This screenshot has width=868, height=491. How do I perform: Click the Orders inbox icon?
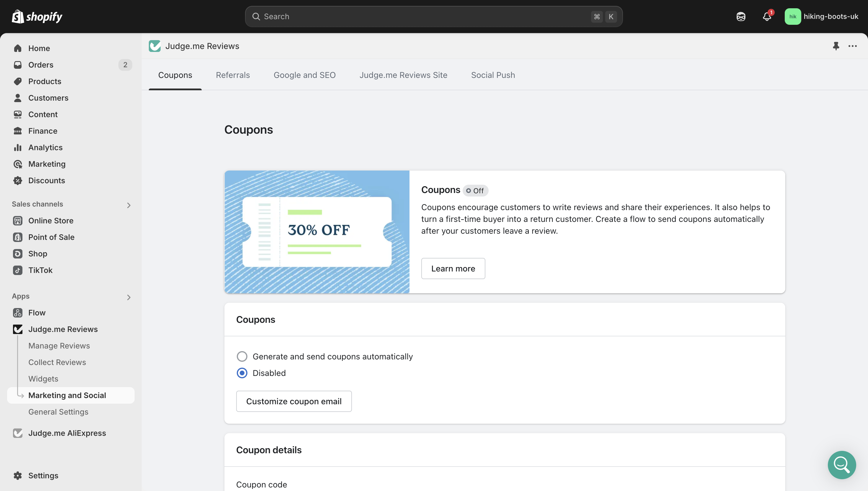[18, 65]
